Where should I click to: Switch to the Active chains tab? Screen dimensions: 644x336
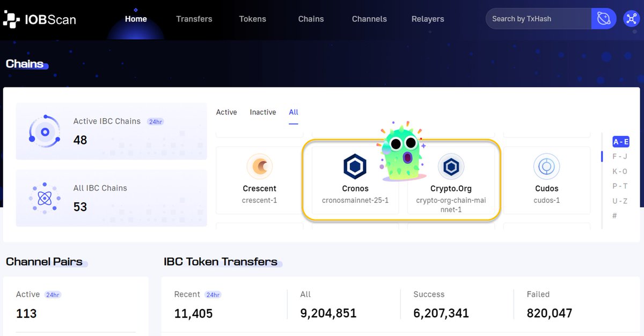(226, 112)
